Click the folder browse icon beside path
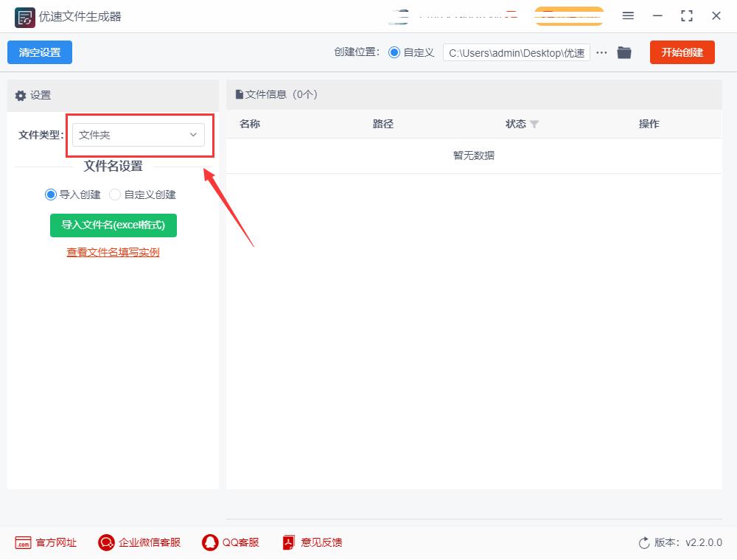 coord(624,52)
